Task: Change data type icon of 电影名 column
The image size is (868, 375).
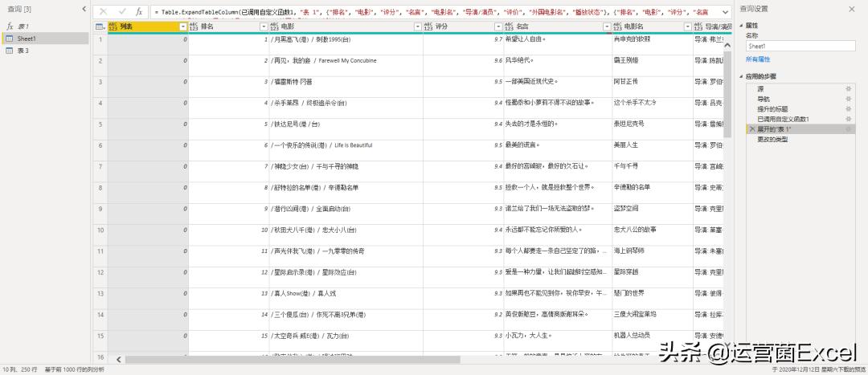Action: (x=618, y=26)
